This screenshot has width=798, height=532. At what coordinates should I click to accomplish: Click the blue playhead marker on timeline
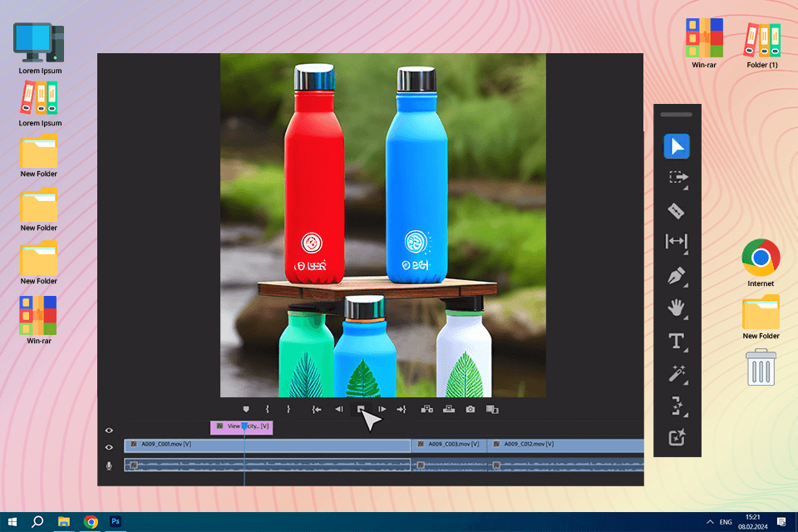pos(244,426)
